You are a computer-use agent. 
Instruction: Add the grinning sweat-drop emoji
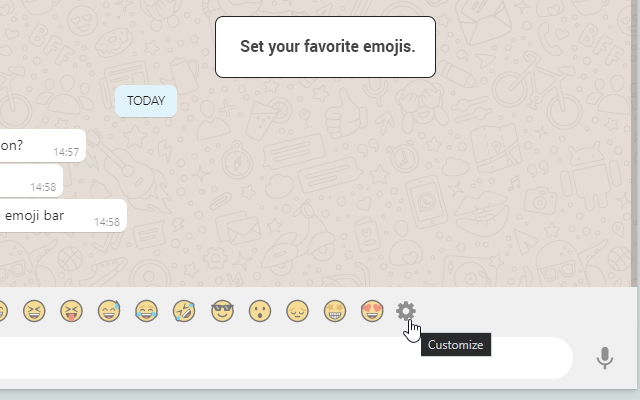(108, 312)
